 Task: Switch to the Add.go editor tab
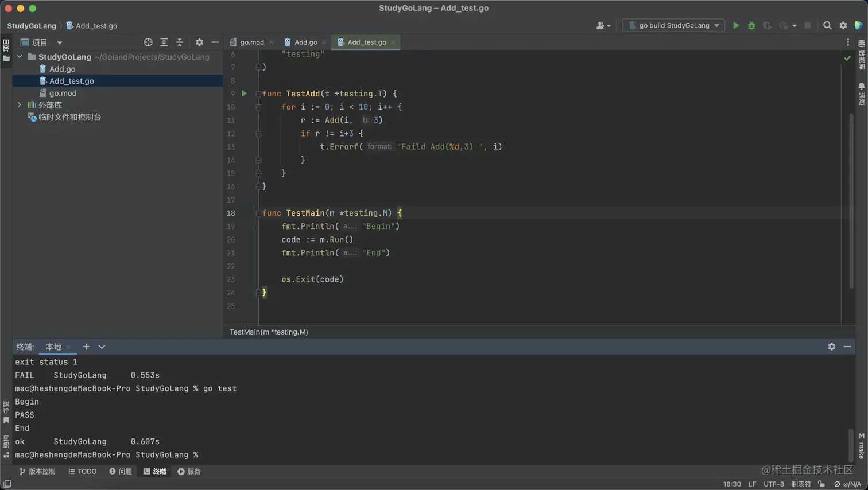(305, 42)
